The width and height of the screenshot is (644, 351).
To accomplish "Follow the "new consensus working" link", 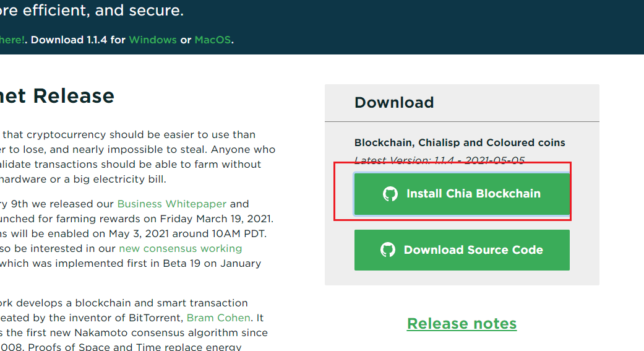I will (180, 248).
